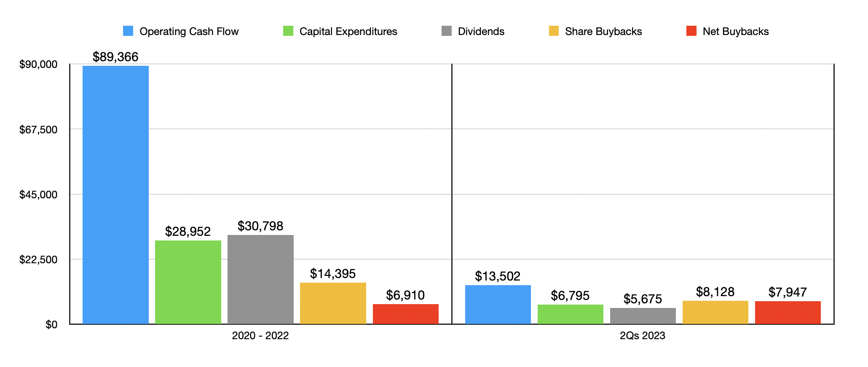
Task: Click the blue Operating Cash Flow legend swatch
Action: coord(128,31)
